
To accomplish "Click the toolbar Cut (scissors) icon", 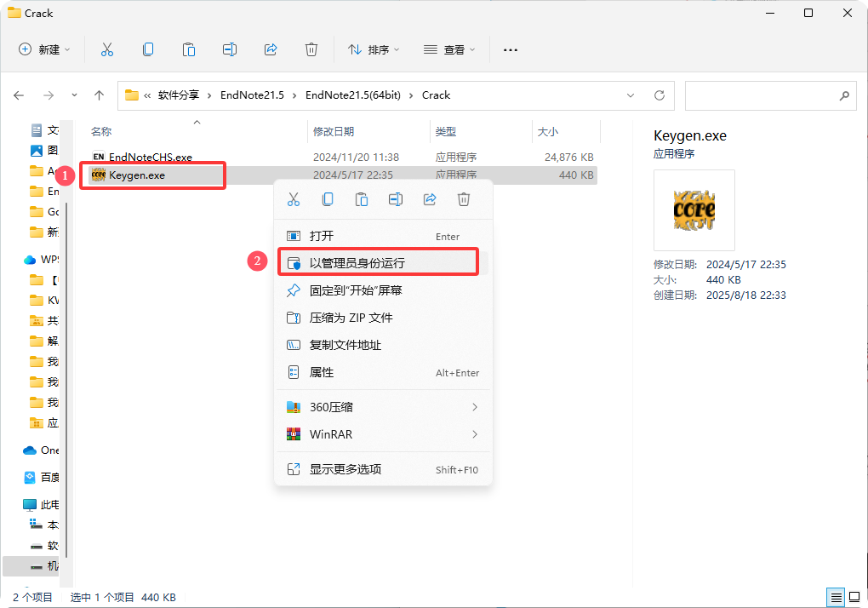I will [x=107, y=50].
